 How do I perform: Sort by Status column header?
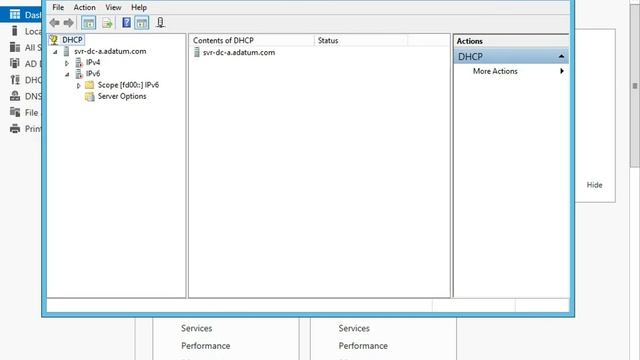(x=361, y=40)
